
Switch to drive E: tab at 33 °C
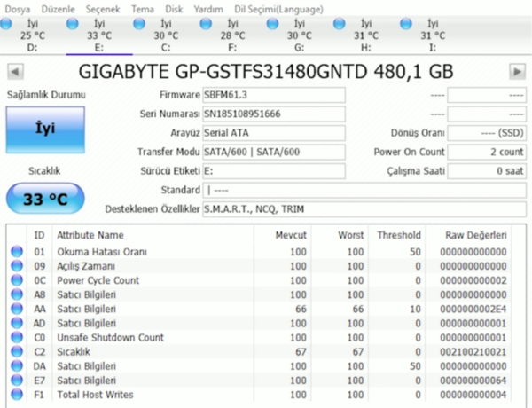coord(99,35)
